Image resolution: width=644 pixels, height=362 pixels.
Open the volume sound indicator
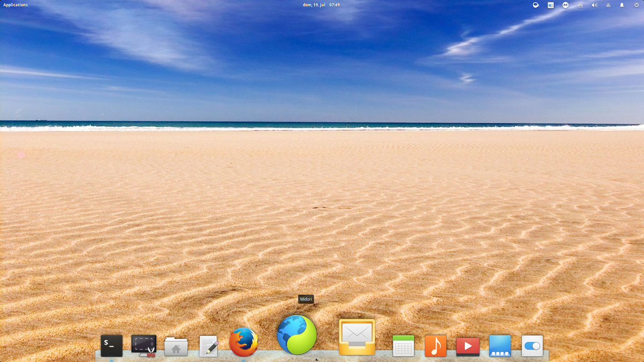point(594,5)
